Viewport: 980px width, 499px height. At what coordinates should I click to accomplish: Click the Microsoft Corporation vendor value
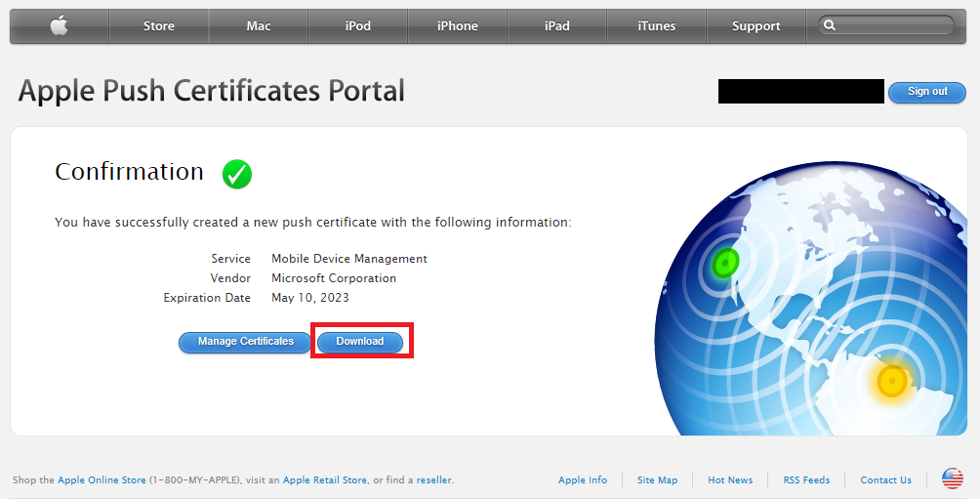(x=334, y=278)
